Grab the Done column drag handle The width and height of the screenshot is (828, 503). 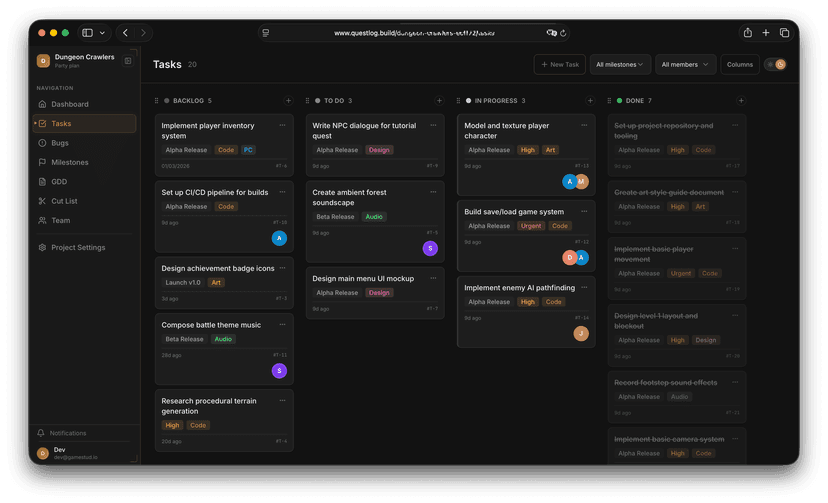(x=609, y=100)
